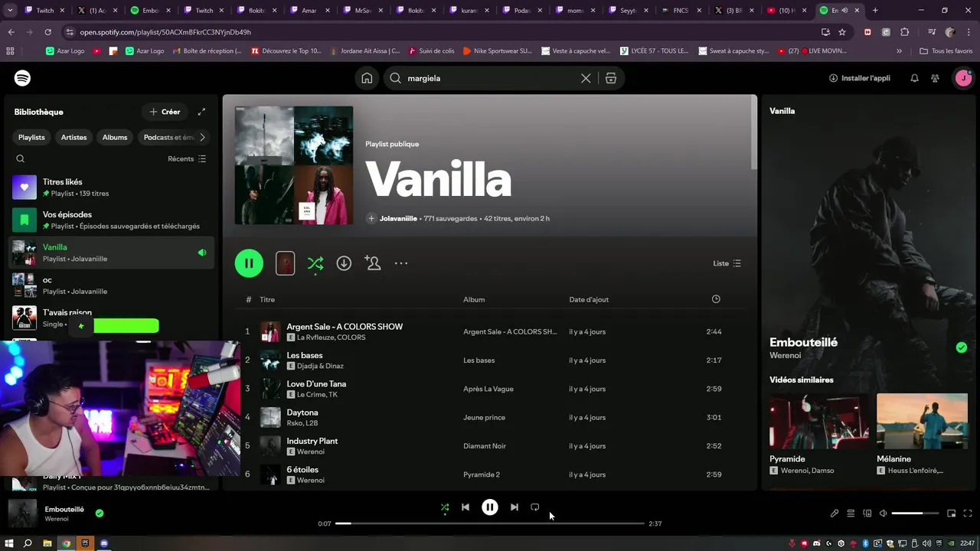
Task: Open the Jolavaniille profile link
Action: click(398, 218)
